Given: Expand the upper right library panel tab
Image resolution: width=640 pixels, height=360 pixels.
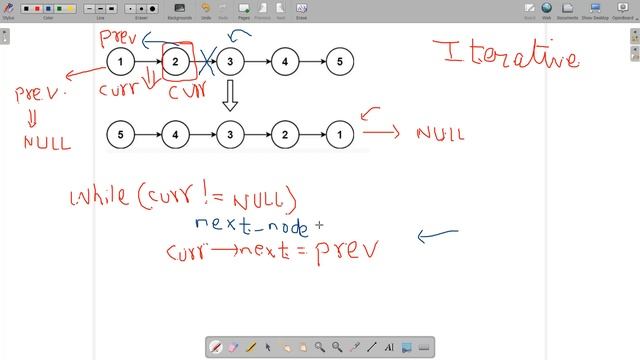Looking at the screenshot, I should click(635, 36).
